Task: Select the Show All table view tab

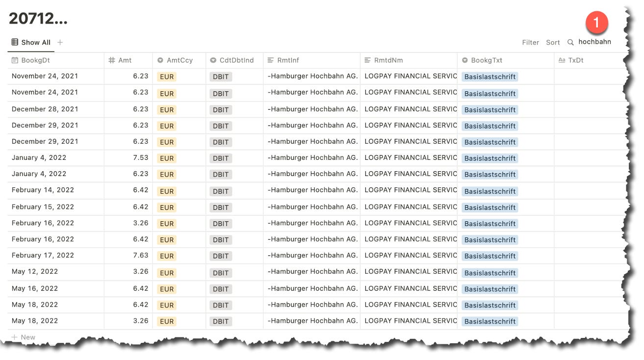Action: tap(31, 42)
